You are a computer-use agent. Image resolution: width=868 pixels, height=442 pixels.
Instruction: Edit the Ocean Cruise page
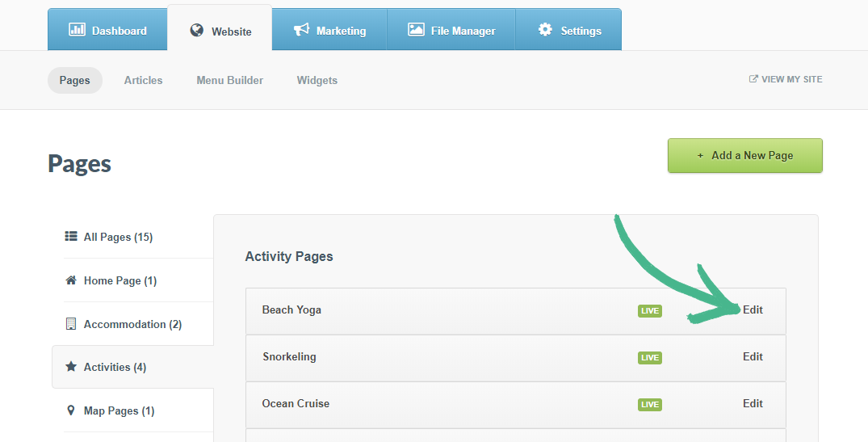pyautogui.click(x=753, y=403)
